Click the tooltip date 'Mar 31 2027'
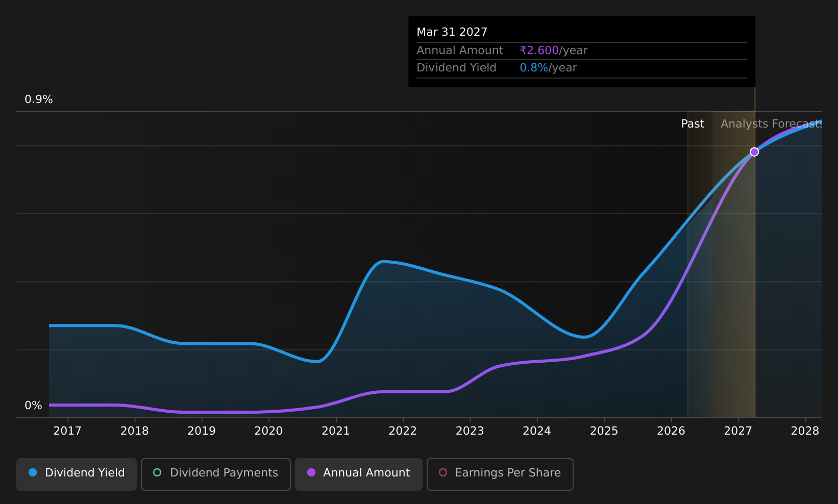The image size is (838, 504). (x=452, y=32)
